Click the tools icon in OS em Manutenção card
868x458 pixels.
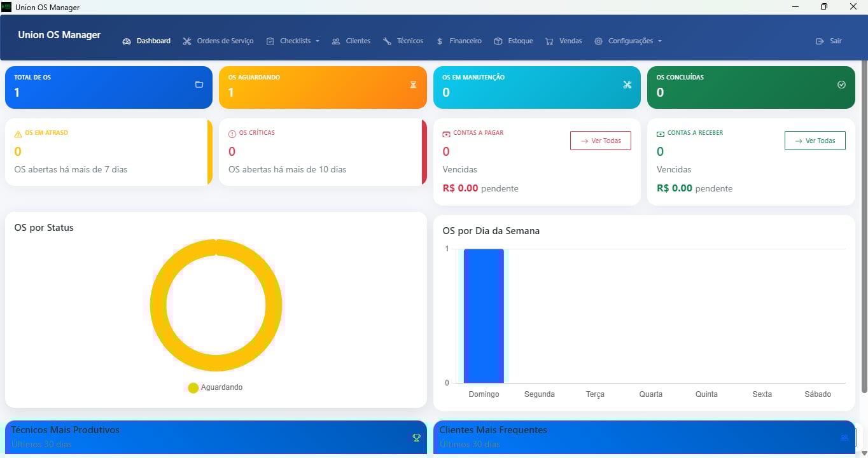coord(627,85)
